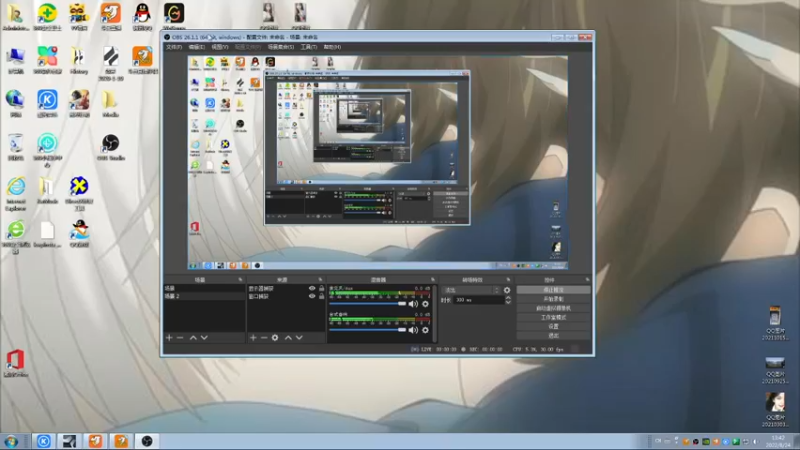Move the selected source down
The width and height of the screenshot is (800, 450).
299,338
